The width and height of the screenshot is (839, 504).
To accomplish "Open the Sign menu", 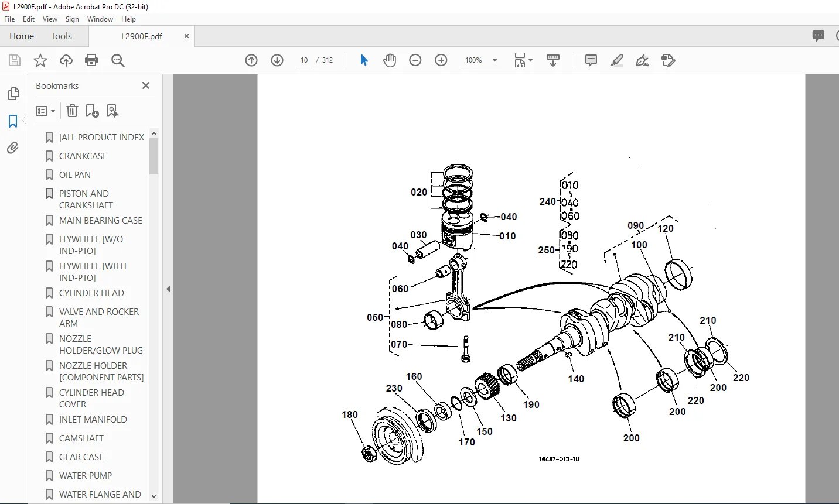I will [x=72, y=19].
